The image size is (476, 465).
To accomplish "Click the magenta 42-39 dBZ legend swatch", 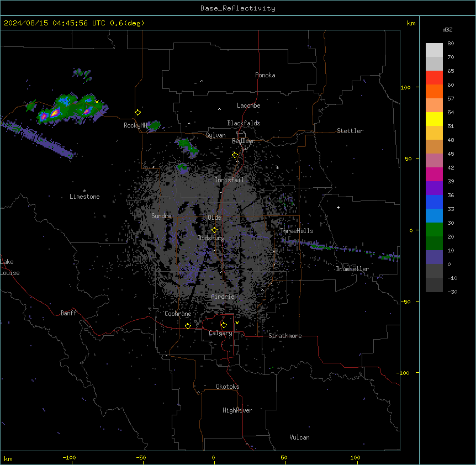I will [434, 174].
